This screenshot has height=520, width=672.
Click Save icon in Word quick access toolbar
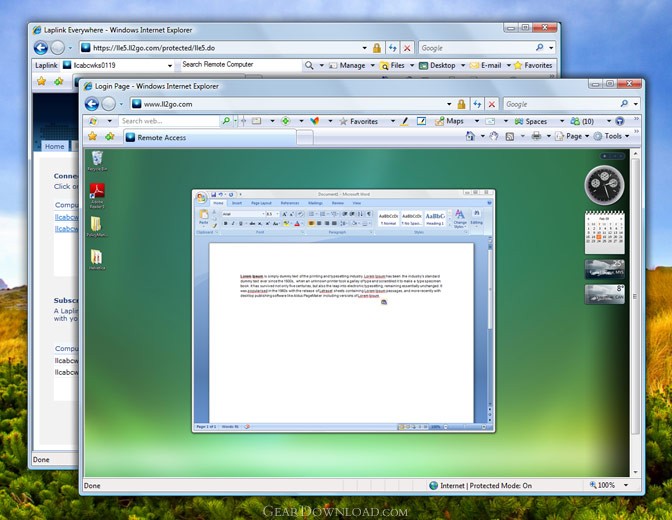pos(213,195)
